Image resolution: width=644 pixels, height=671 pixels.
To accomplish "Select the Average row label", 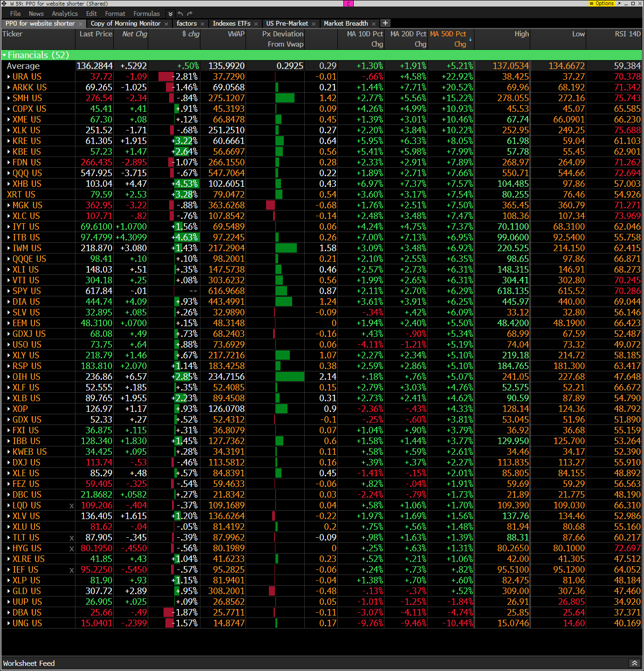I will pyautogui.click(x=23, y=66).
